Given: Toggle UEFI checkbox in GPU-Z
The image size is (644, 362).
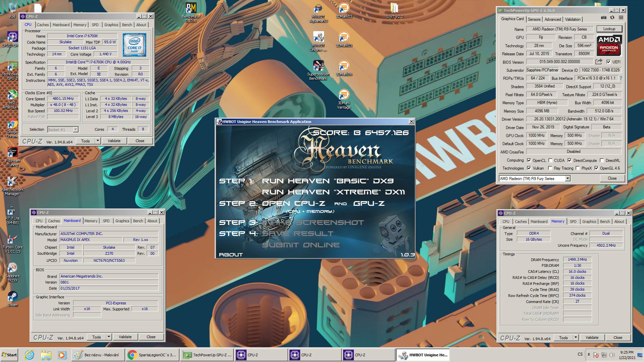Looking at the screenshot, I should coord(608,62).
